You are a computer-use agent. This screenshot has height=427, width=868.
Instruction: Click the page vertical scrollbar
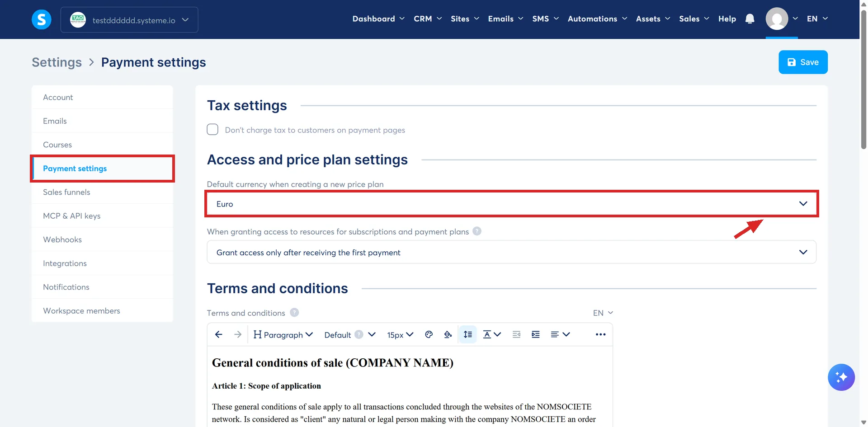pos(863,79)
